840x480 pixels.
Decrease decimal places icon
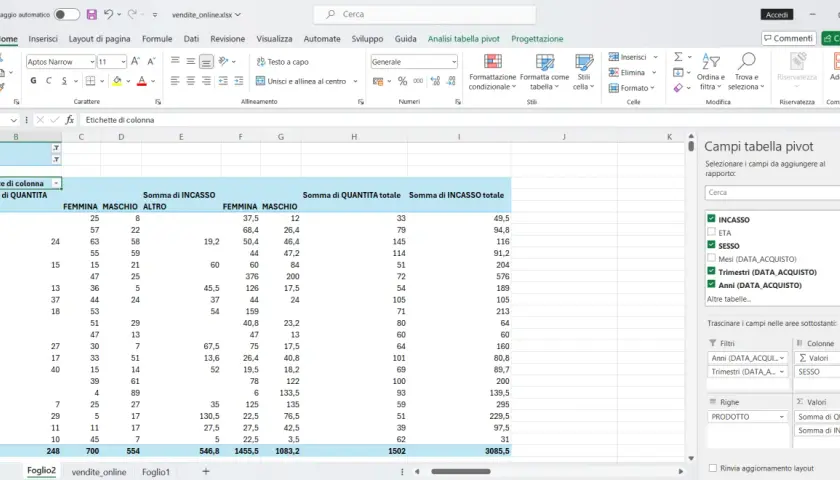click(451, 81)
